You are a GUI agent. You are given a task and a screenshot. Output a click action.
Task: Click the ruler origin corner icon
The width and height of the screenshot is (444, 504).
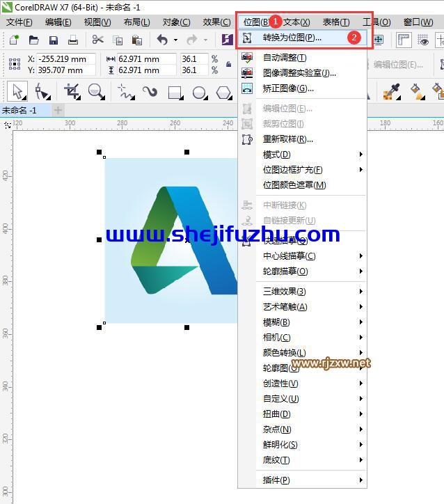pos(8,125)
